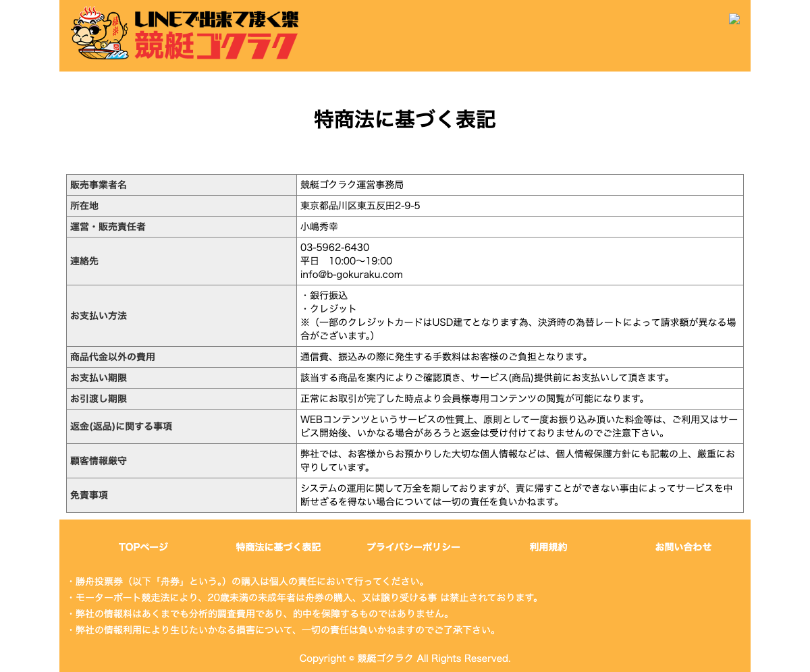Viewport: 810px width, 672px height.
Task: Click the 会員様専用コンテンツ delivery text
Action: pyautogui.click(x=473, y=399)
